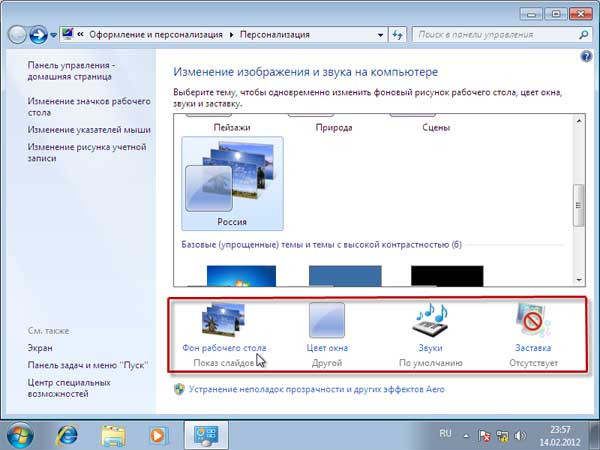Click the Forward navigation arrow button
The height and width of the screenshot is (450, 600).
click(38, 35)
